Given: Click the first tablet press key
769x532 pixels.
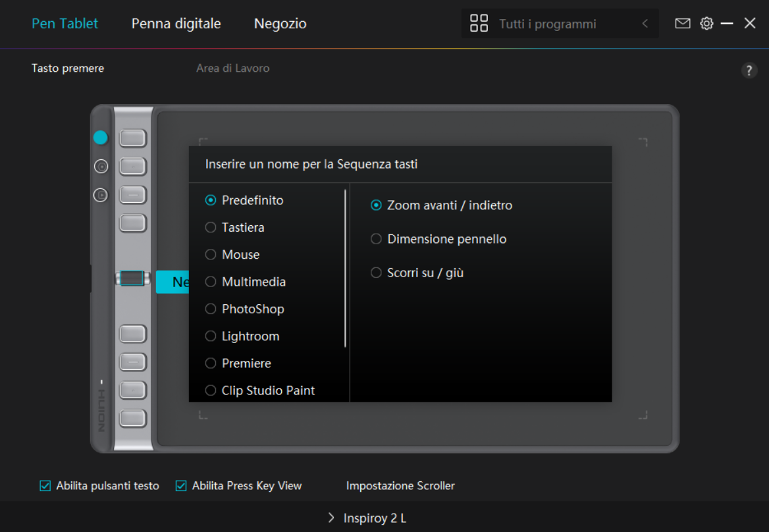Looking at the screenshot, I should click(133, 138).
